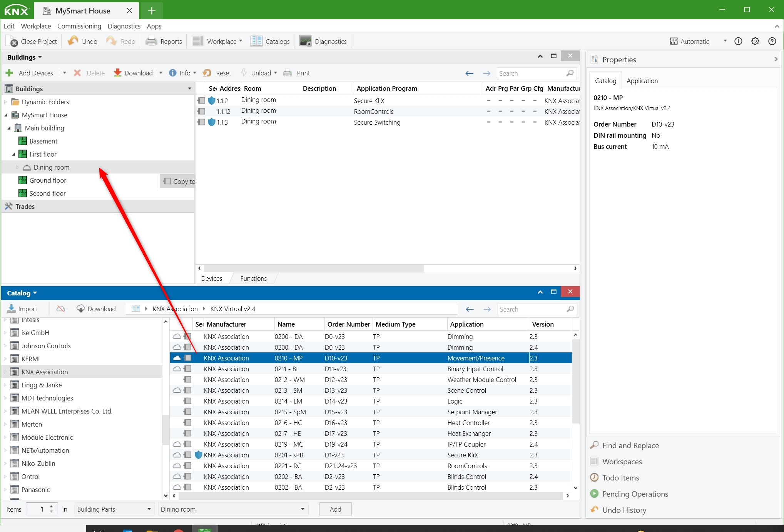Click the cloud Download icon in Catalog panel
The width and height of the screenshot is (784, 532).
tap(80, 309)
